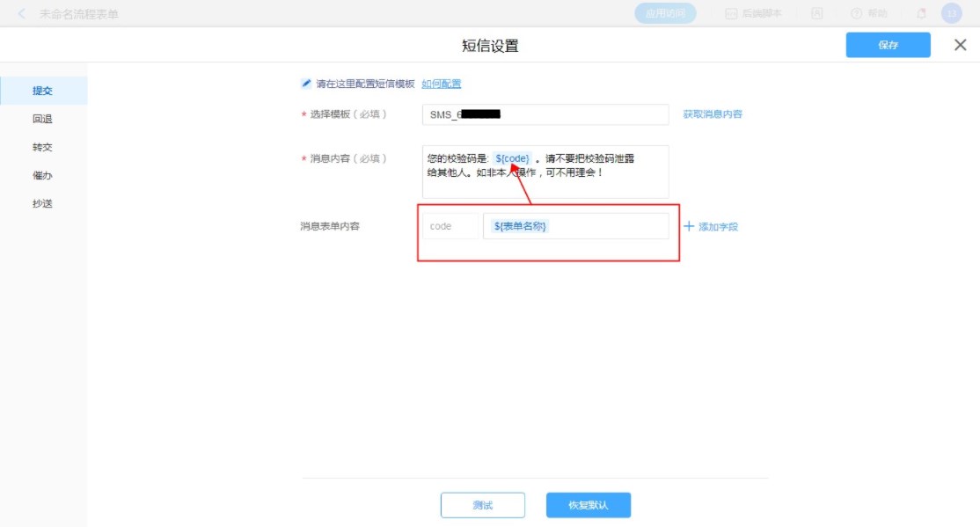980x527 pixels.
Task: Click the plus icon for 添加字段
Action: (689, 226)
